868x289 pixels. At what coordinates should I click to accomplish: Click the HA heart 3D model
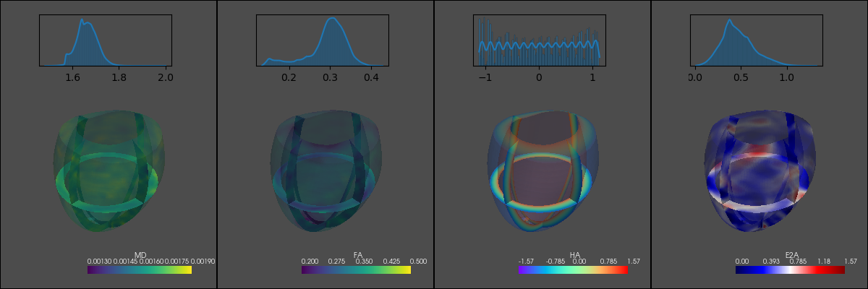(x=543, y=170)
